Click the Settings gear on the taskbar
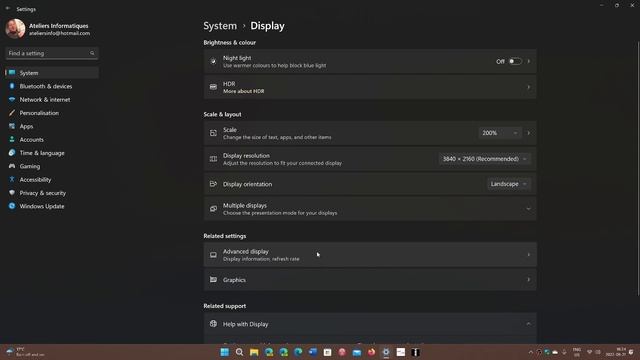Viewport: 640px width, 360px height. 386,352
